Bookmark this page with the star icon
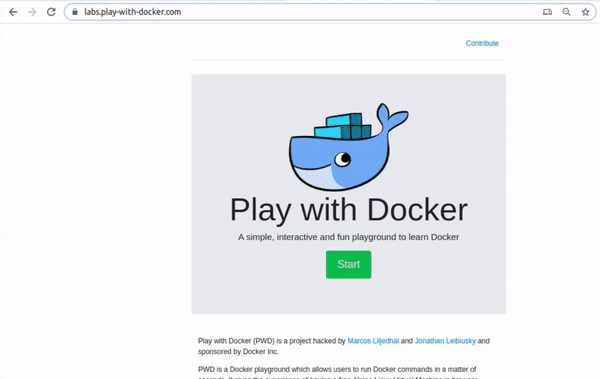 tap(585, 12)
